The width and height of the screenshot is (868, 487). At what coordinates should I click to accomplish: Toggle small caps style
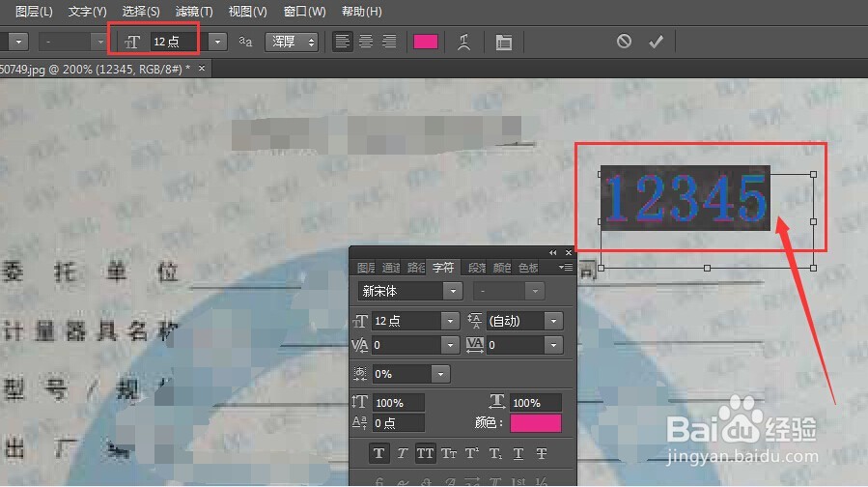tap(448, 453)
